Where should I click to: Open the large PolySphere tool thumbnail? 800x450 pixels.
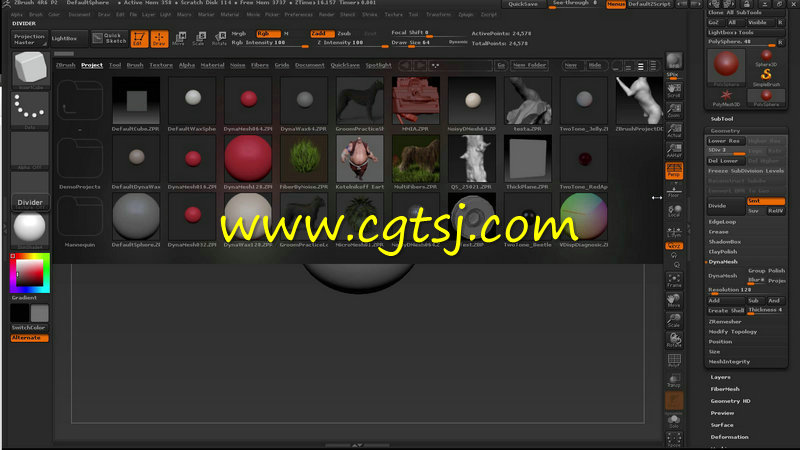coord(726,67)
